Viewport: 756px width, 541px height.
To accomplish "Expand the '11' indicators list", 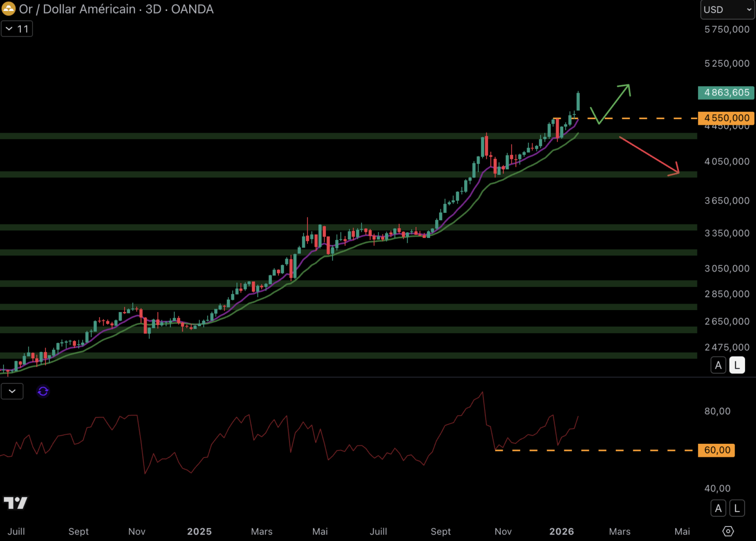I will pyautogui.click(x=17, y=29).
